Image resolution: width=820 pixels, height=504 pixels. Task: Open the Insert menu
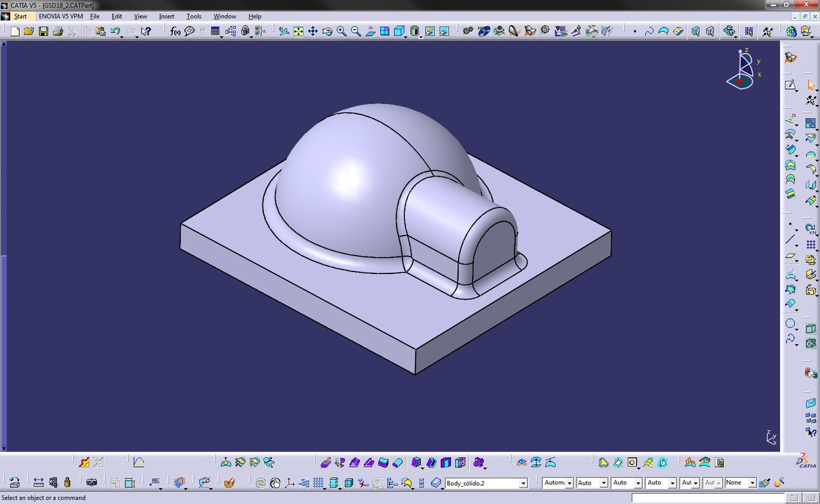(x=167, y=16)
